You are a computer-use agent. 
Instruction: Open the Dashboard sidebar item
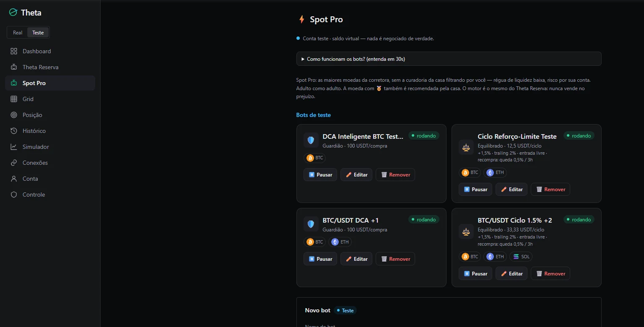(50, 51)
